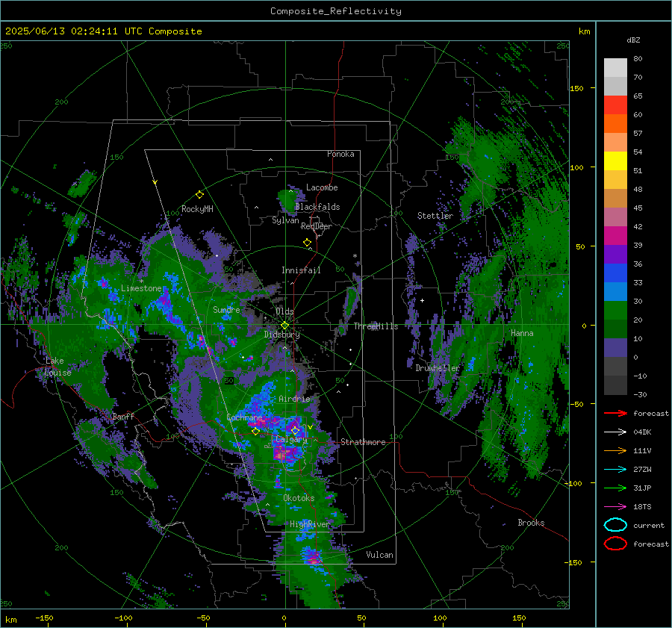Click the purple dBZ legend swatch below 39
Viewport: 672px width, 628px height.
(615, 255)
